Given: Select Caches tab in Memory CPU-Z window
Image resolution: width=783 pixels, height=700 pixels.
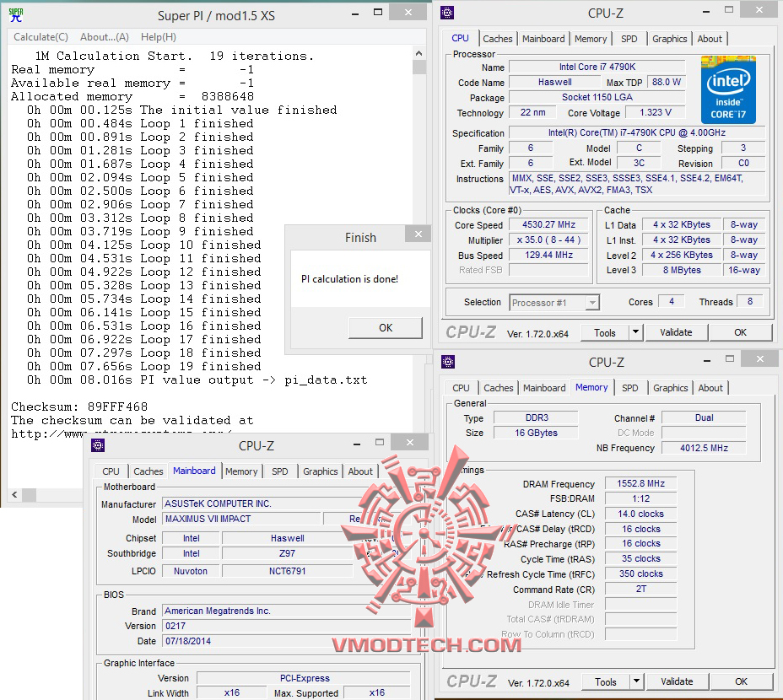Looking at the screenshot, I should pyautogui.click(x=499, y=388).
